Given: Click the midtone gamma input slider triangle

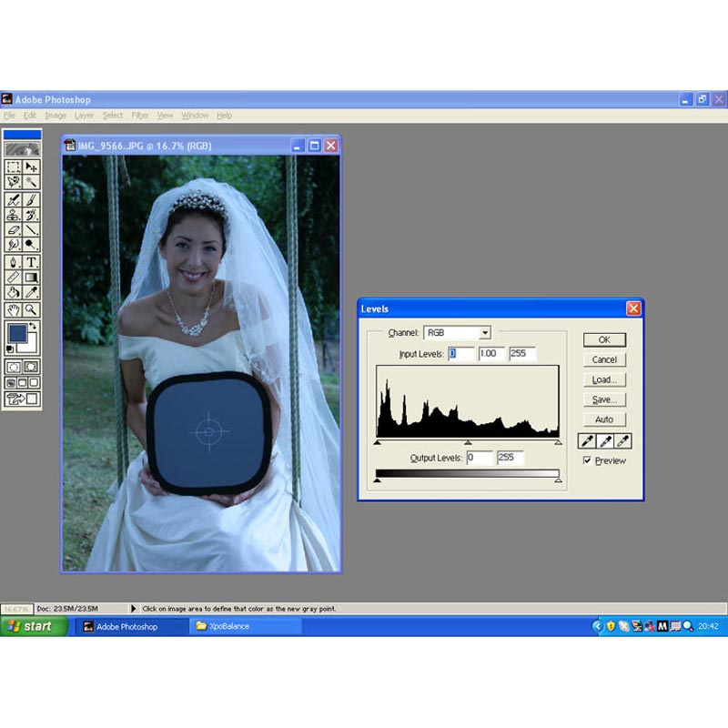Looking at the screenshot, I should click(x=468, y=442).
